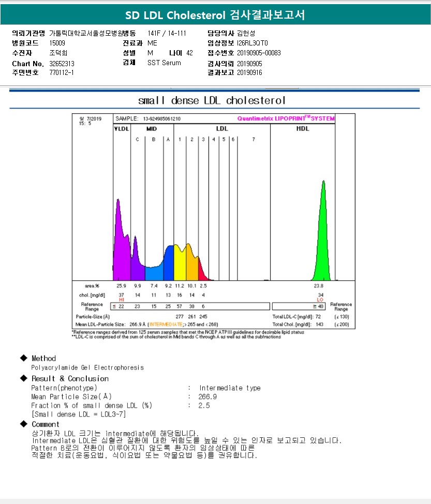Click the SD LDL Cholesterol report title banner

click(x=215, y=15)
